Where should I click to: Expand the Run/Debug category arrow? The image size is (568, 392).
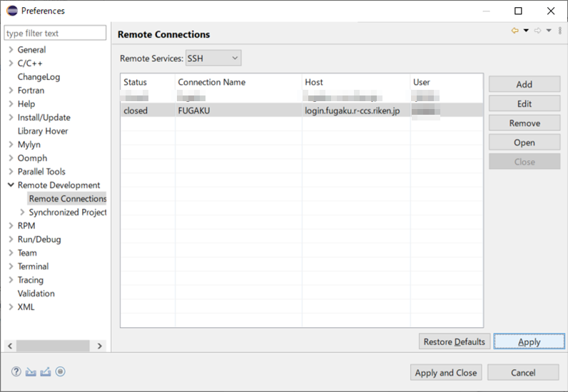coord(10,239)
